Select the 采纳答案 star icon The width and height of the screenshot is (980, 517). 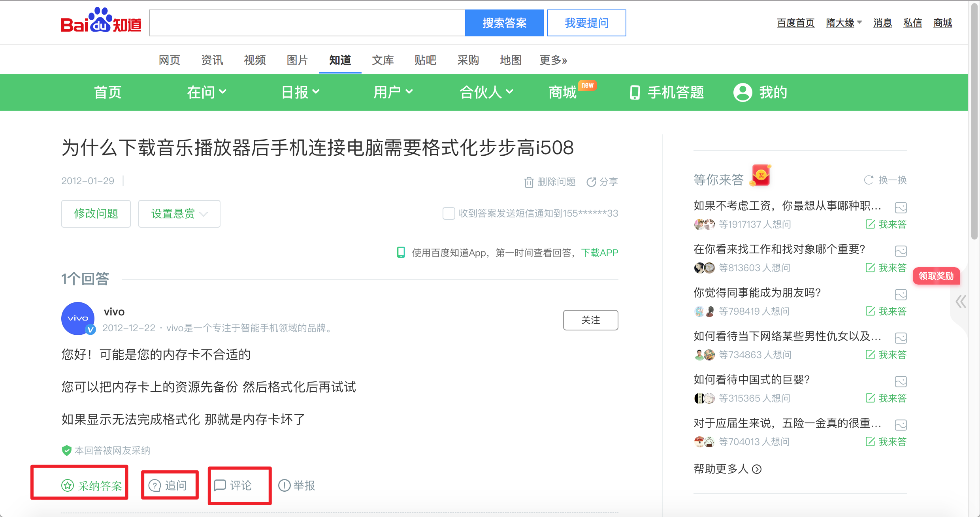point(67,485)
